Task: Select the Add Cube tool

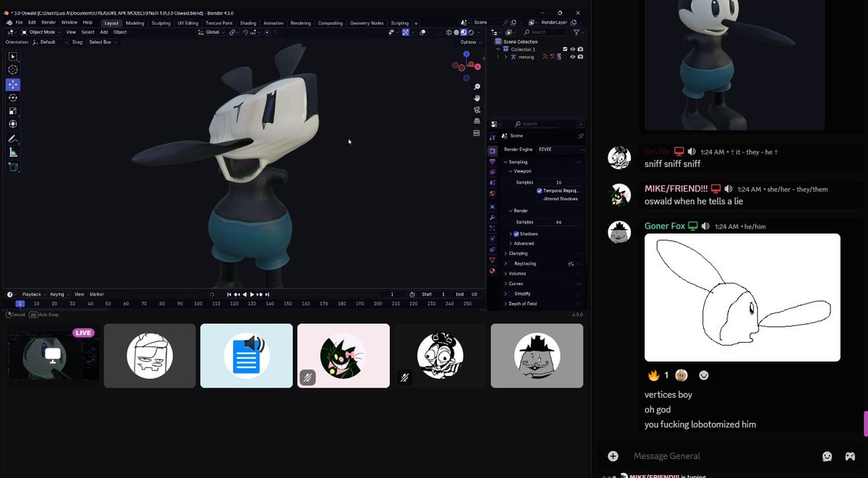Action: (13, 167)
